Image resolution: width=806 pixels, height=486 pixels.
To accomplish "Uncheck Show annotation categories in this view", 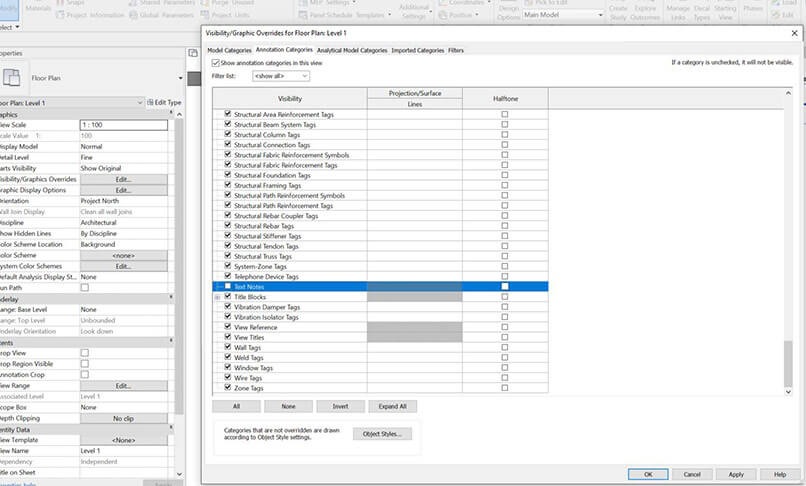I will point(216,63).
